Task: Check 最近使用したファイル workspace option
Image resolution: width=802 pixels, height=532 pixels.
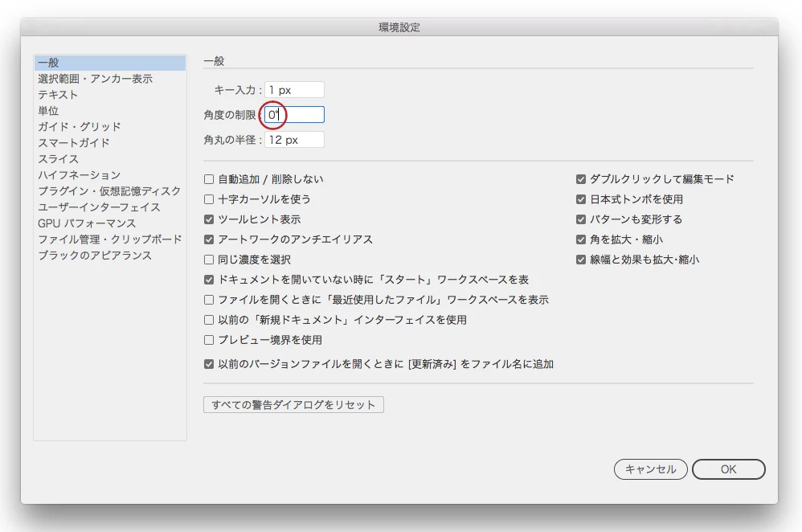Action: (x=209, y=300)
